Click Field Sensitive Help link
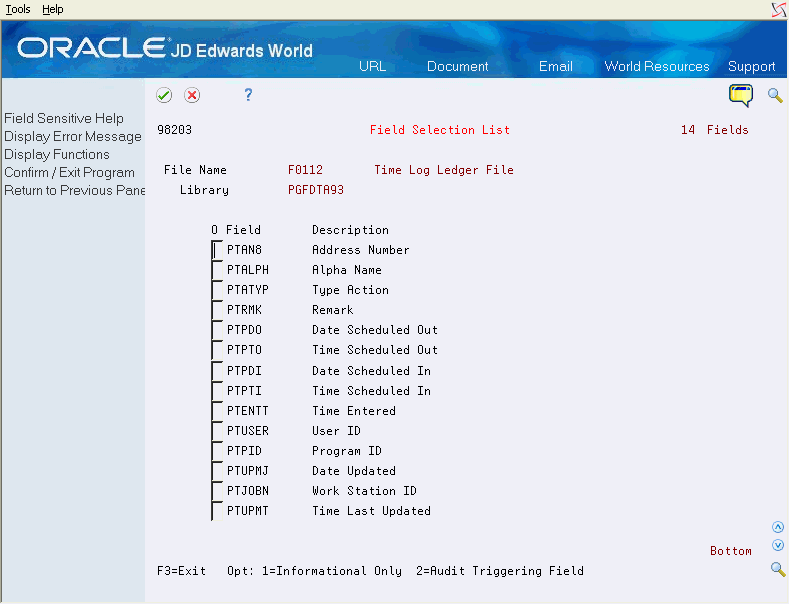 pos(64,118)
